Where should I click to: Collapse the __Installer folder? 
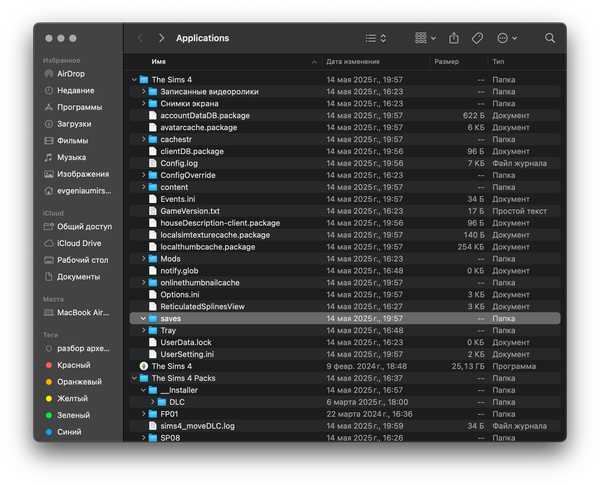(143, 390)
